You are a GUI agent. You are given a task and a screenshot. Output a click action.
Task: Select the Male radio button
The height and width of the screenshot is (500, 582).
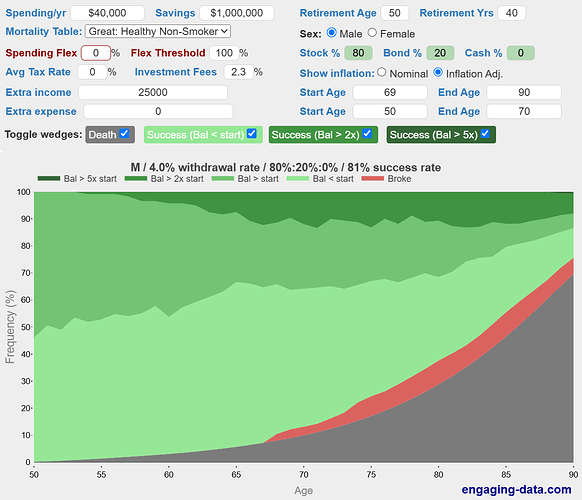[331, 33]
